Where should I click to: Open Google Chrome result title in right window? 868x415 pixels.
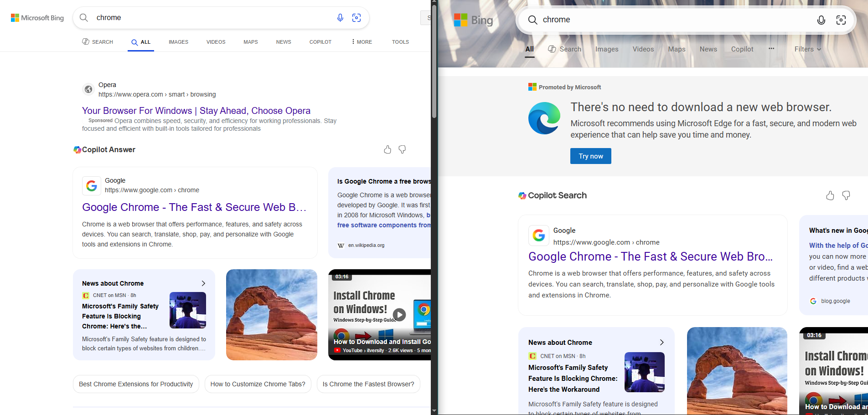point(651,256)
